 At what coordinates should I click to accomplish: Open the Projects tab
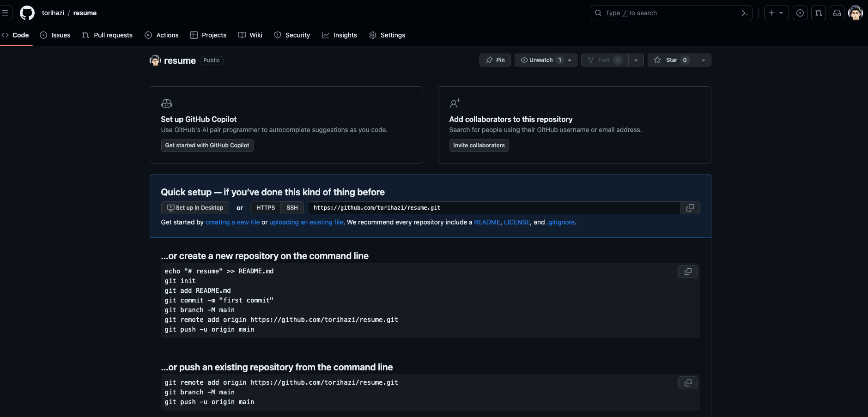pyautogui.click(x=208, y=35)
